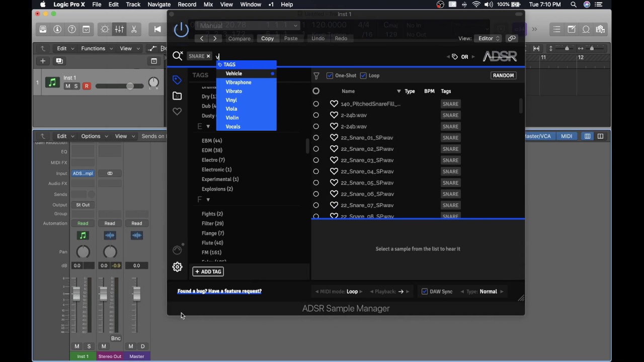644x362 pixels.
Task: Select Vibraphone from tag suggestions
Action: [x=238, y=82]
